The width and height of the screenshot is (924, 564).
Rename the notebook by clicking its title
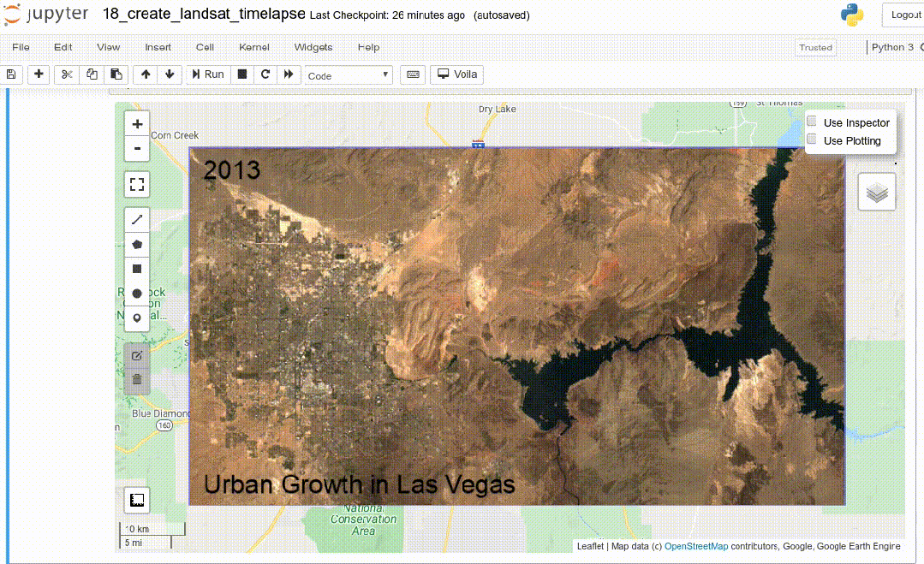pos(203,15)
